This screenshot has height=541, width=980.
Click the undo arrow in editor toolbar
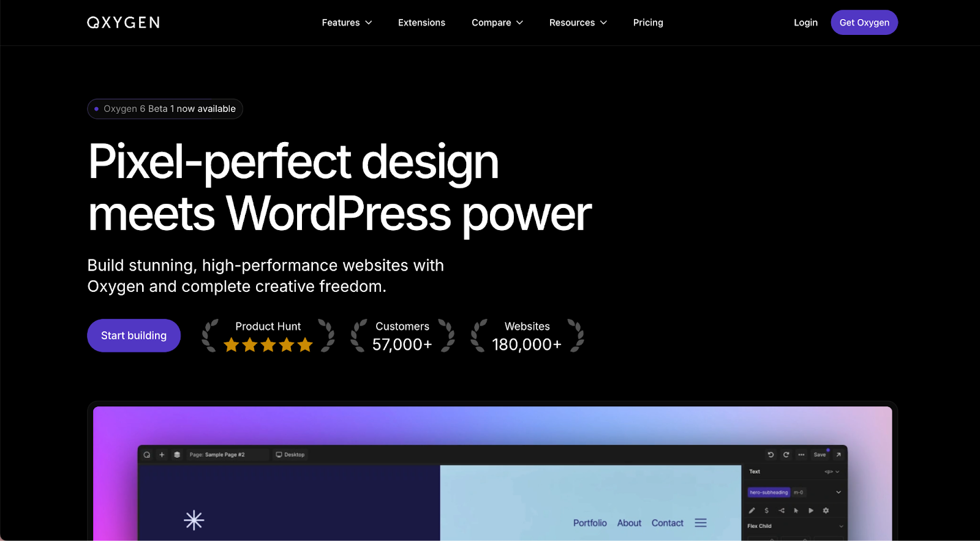[771, 455]
